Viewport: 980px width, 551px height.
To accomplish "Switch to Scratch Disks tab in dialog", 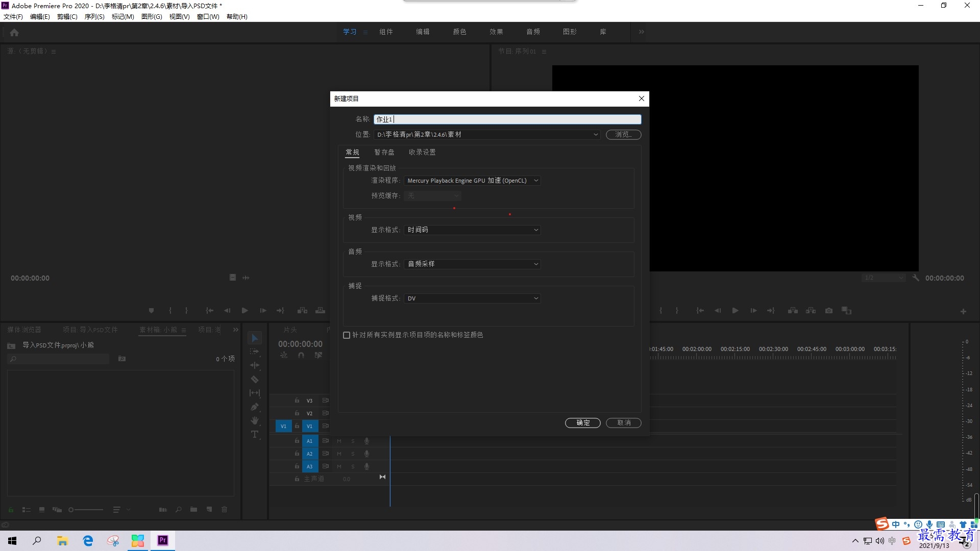I will pyautogui.click(x=384, y=152).
